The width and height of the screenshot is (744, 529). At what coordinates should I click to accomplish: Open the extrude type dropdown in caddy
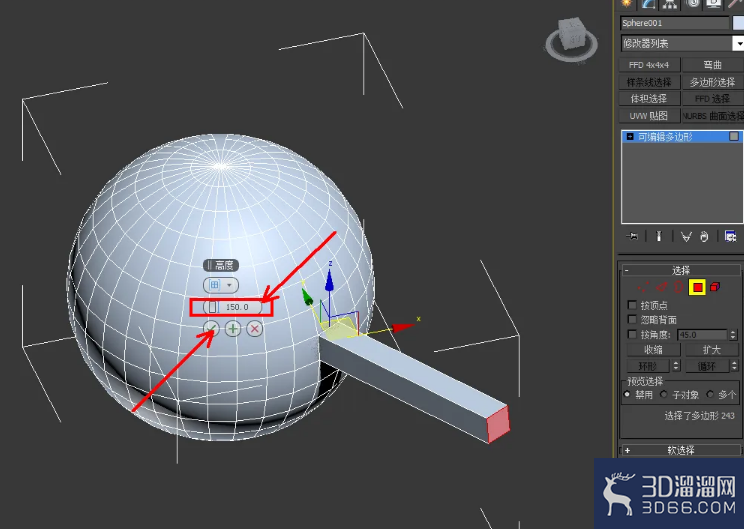221,285
